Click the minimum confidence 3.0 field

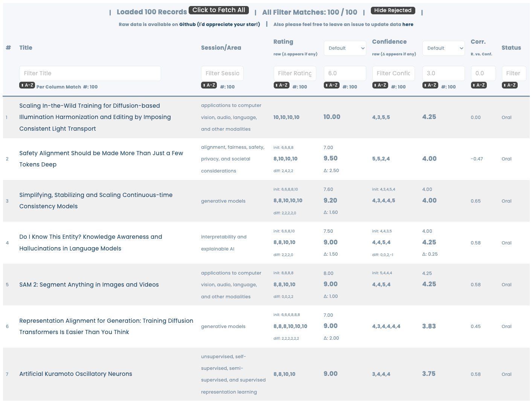pyautogui.click(x=444, y=73)
